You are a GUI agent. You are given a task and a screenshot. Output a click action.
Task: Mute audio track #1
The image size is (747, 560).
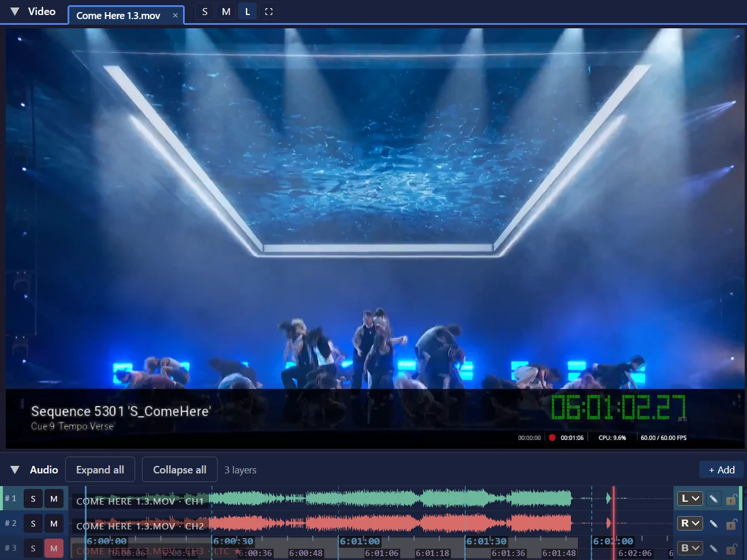[54, 499]
